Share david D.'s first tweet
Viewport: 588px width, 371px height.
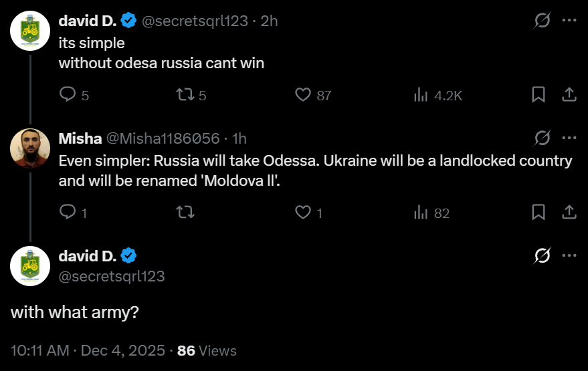569,94
